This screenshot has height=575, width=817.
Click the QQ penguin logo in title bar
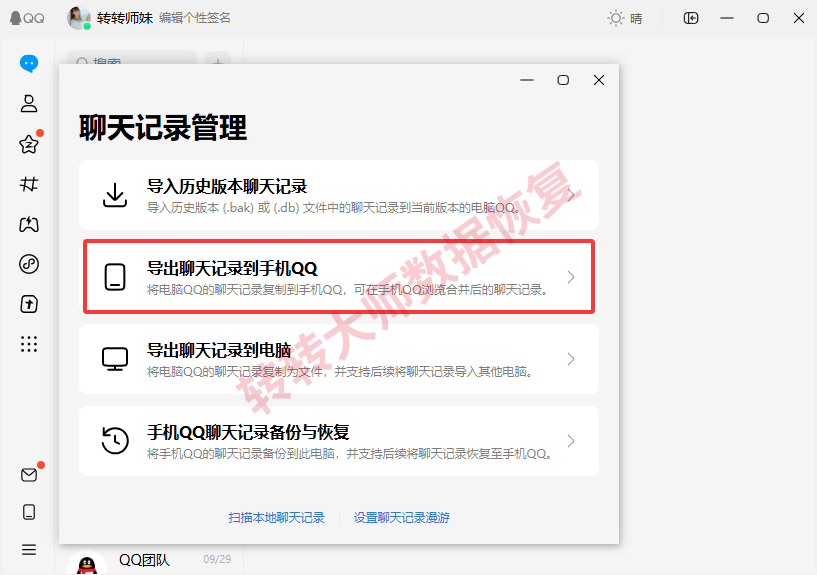click(27, 18)
